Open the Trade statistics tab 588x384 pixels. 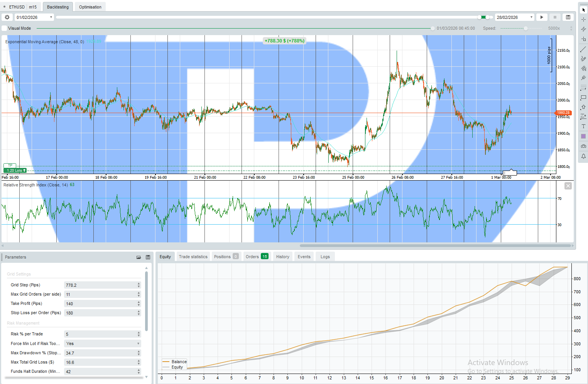(x=193, y=257)
